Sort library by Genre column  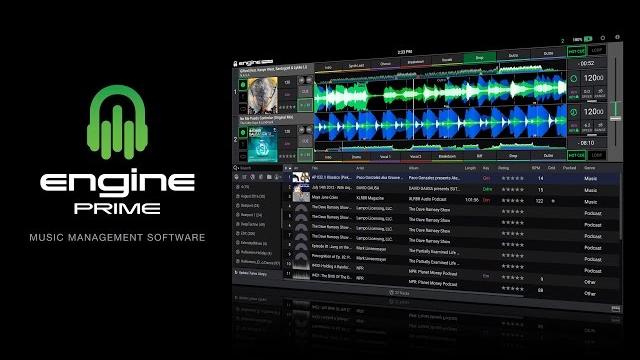[589, 168]
